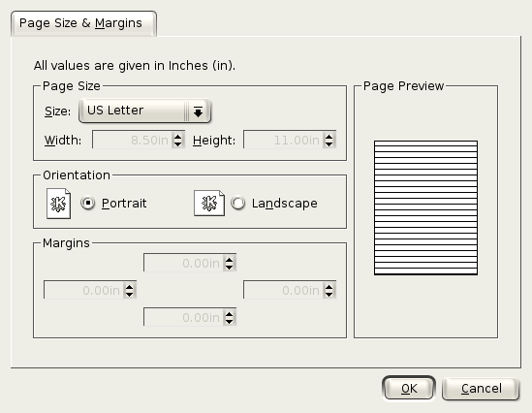Click the Width input field

[133, 140]
